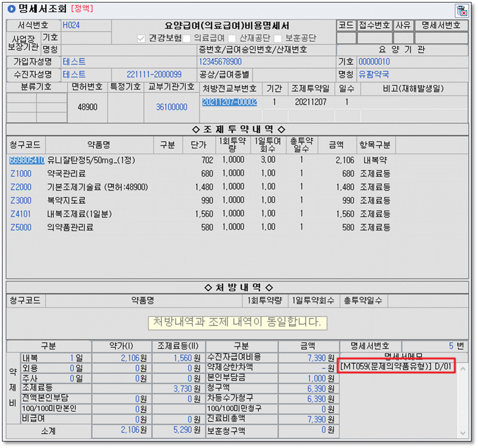Click claim code 669805410 in the dispensing list

26,160
